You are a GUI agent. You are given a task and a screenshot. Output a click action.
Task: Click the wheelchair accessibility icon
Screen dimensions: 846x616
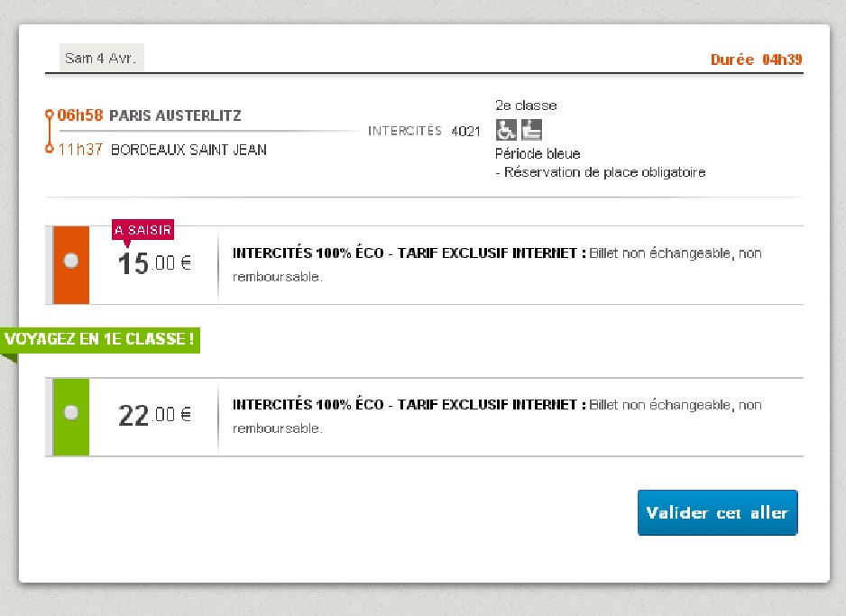pyautogui.click(x=506, y=130)
